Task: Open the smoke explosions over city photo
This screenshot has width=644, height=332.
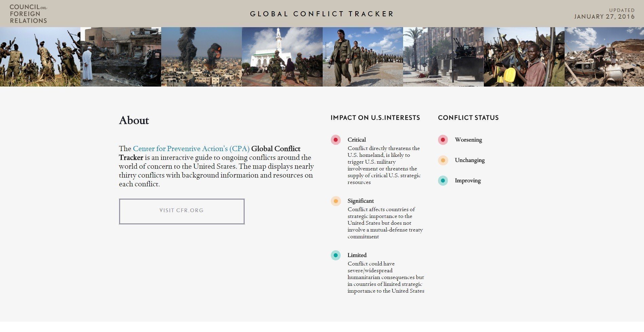Action: [202, 57]
